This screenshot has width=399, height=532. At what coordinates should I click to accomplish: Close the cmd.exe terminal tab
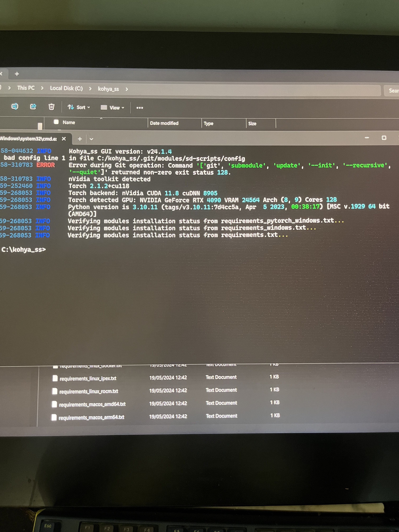pos(64,139)
